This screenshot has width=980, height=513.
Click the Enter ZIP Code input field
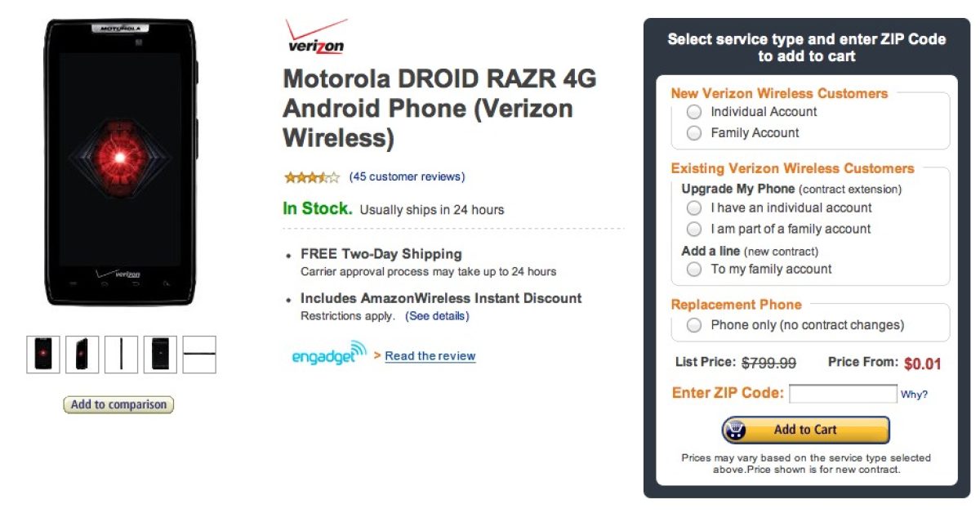843,394
